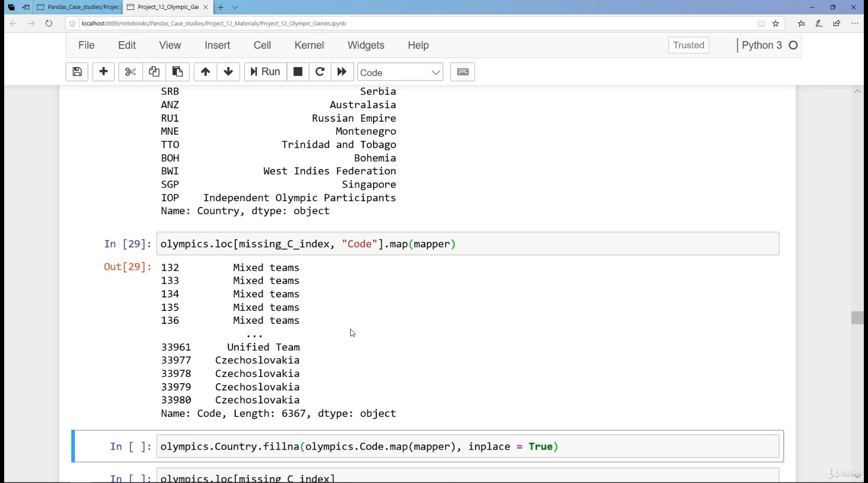Screen dimensions: 868x483
Task: Copy selected cells icon
Action: tap(154, 72)
